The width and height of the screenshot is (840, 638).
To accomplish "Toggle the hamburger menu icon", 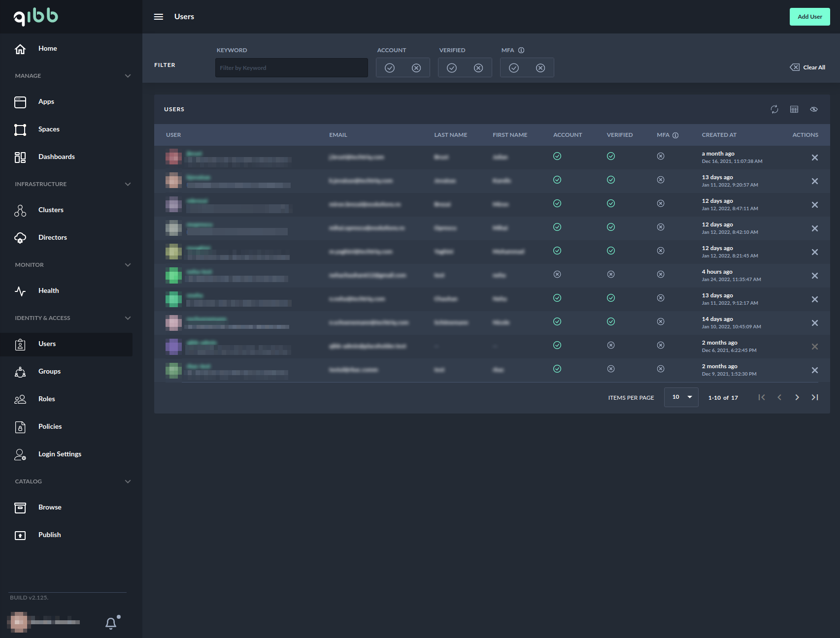I will [x=159, y=17].
